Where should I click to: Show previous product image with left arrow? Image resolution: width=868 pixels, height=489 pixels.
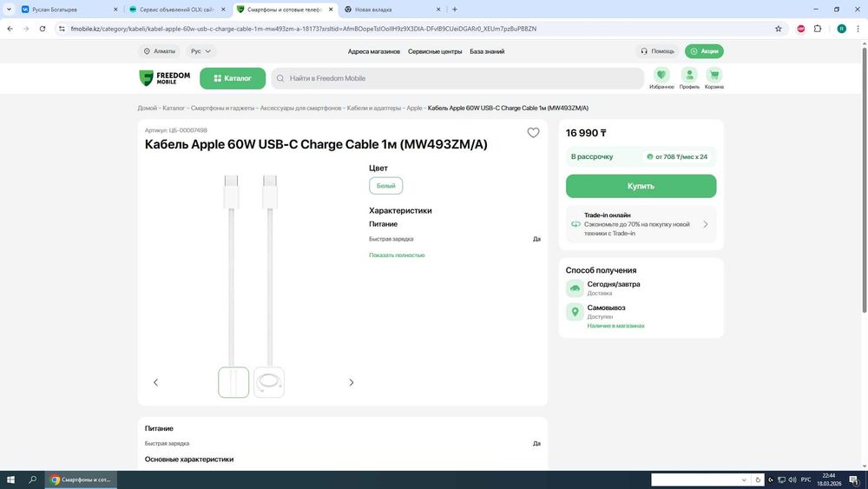click(155, 383)
